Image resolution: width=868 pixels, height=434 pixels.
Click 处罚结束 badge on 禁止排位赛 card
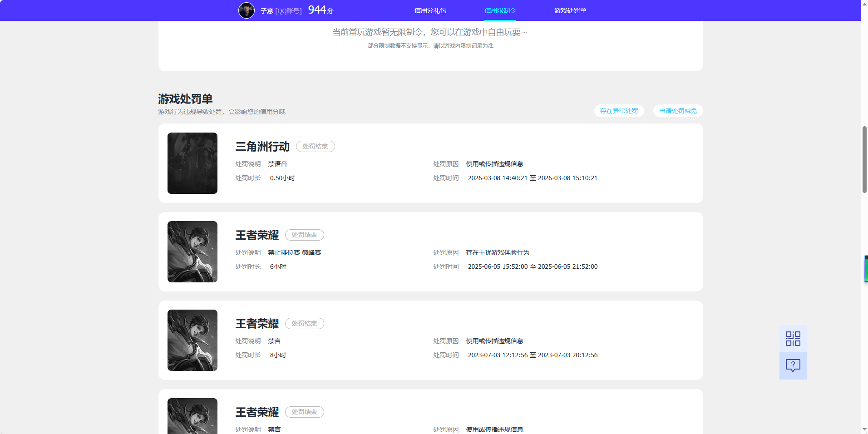click(x=304, y=235)
